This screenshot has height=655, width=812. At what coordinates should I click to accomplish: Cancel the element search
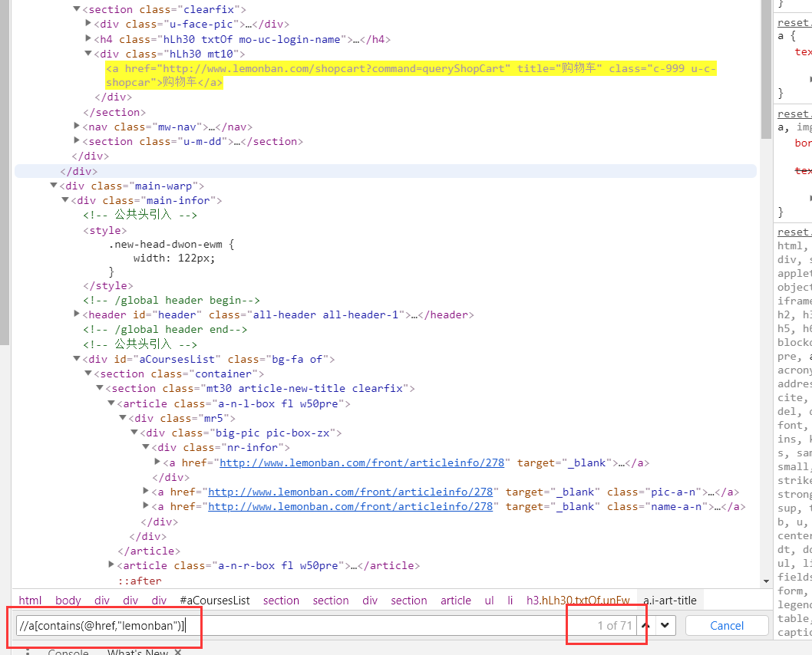[726, 625]
